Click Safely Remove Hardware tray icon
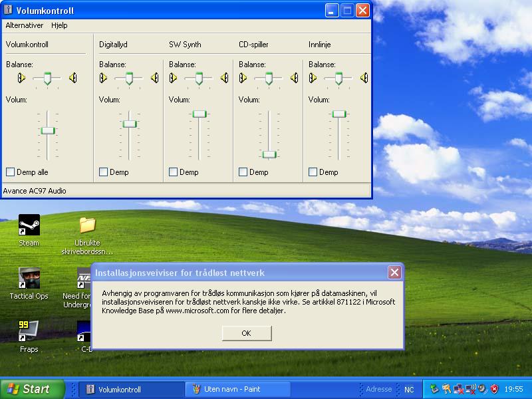532x399 pixels. (x=434, y=389)
